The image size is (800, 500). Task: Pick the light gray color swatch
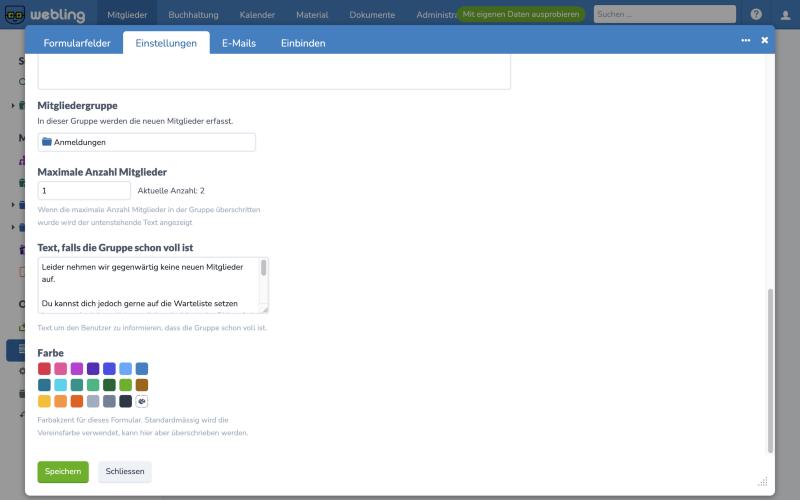tap(93, 401)
